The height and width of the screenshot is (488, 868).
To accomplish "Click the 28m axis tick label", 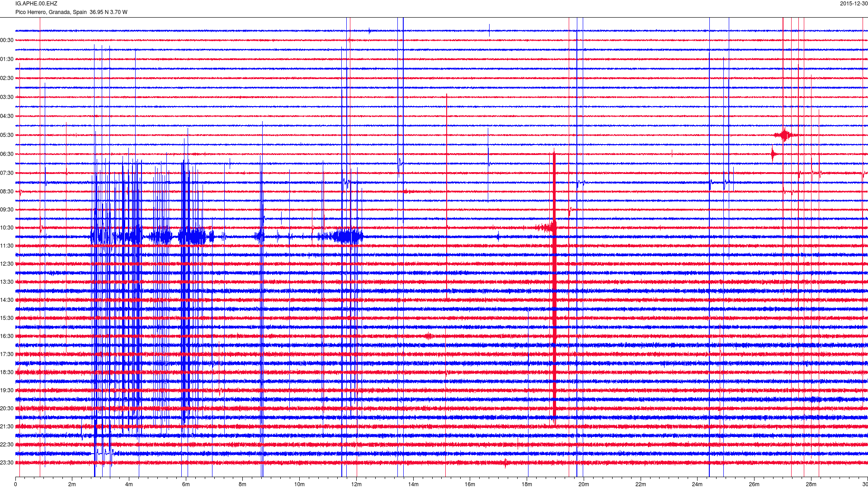I will click(811, 484).
